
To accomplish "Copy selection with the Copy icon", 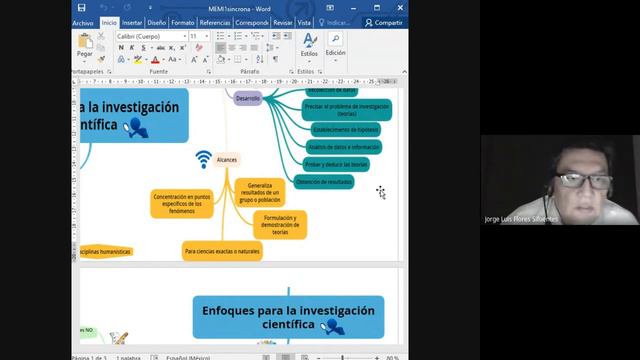I will [x=101, y=48].
